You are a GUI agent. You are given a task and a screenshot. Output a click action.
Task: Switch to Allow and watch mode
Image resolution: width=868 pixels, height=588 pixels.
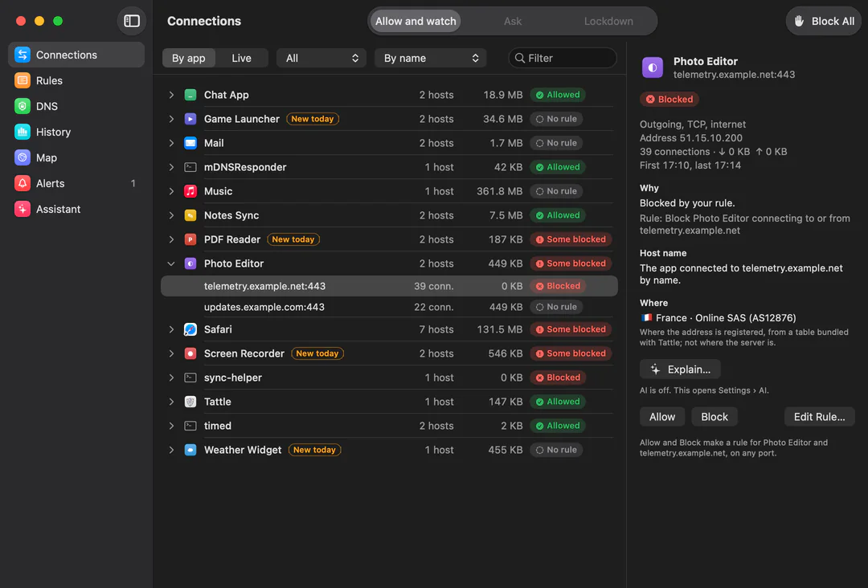pos(416,21)
